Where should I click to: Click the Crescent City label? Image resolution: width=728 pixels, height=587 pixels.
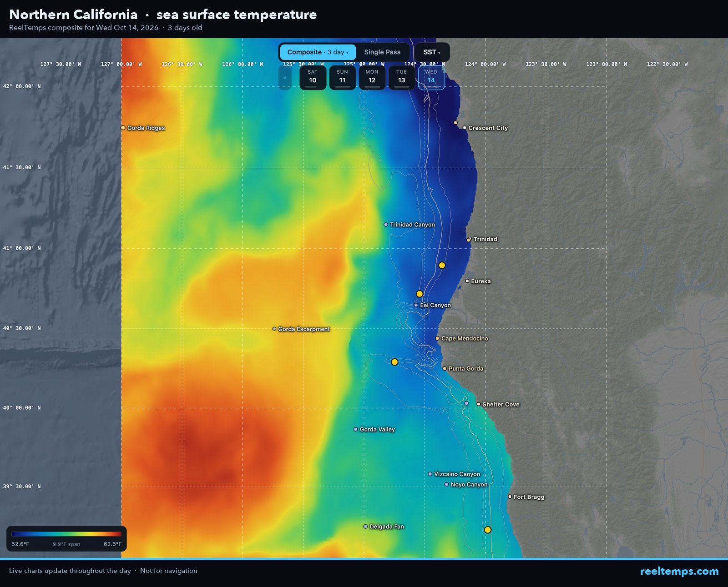(x=488, y=128)
